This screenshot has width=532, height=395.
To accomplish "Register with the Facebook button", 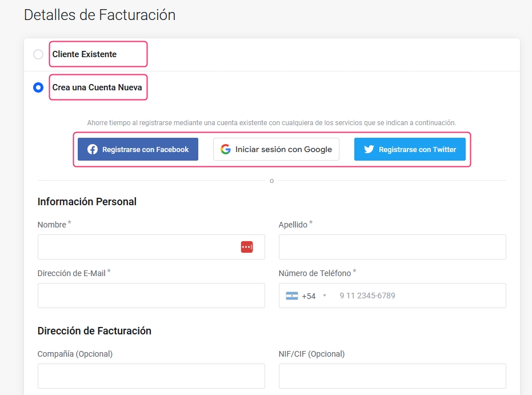I will (138, 149).
